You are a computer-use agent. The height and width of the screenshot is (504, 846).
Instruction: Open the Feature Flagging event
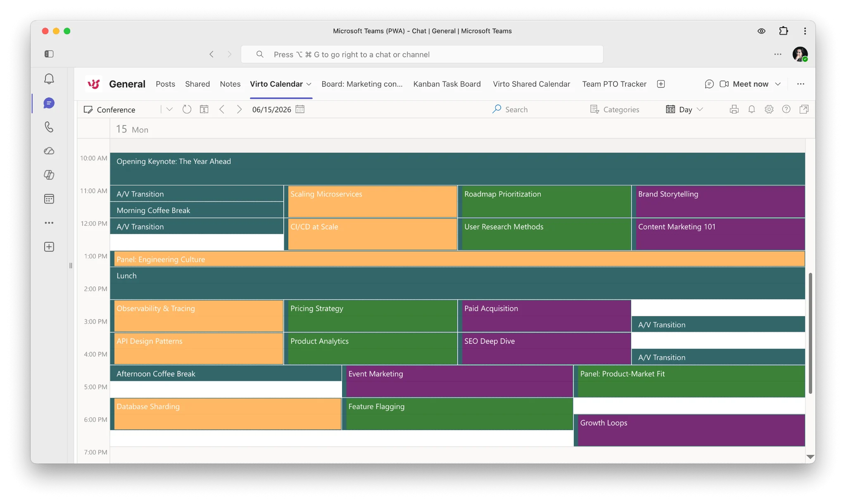tap(458, 414)
